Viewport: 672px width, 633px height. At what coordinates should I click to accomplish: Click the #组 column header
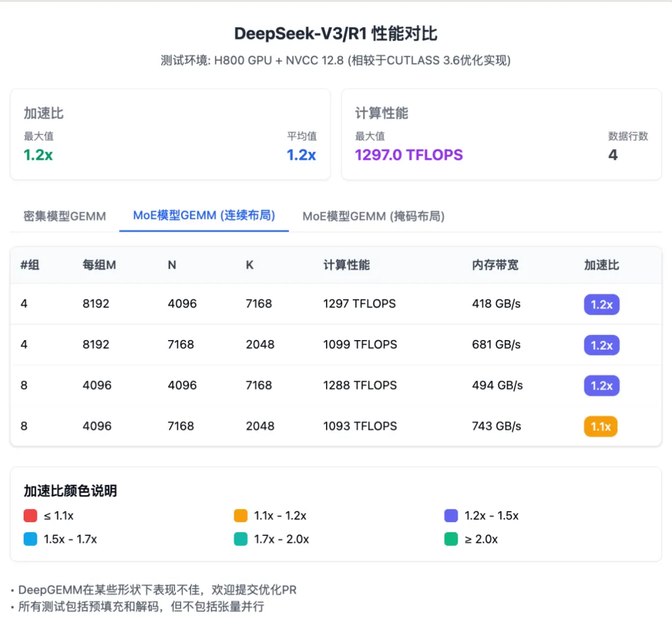[30, 265]
